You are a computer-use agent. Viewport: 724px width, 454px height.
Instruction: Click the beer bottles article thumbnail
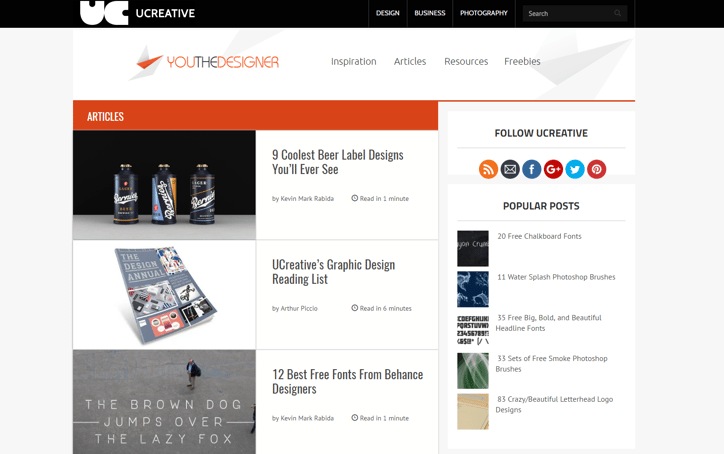click(x=164, y=185)
